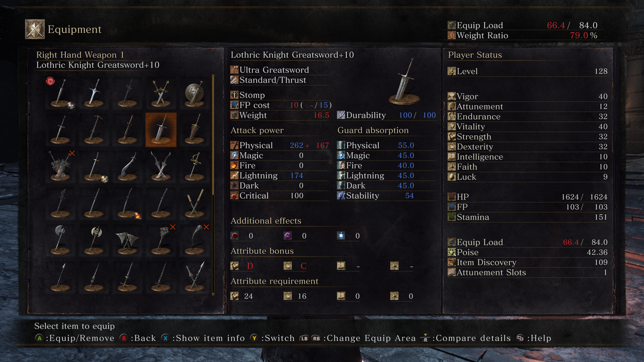Pick the gnarled tree-root weapon with red X
The image size is (644, 362).
(60, 166)
